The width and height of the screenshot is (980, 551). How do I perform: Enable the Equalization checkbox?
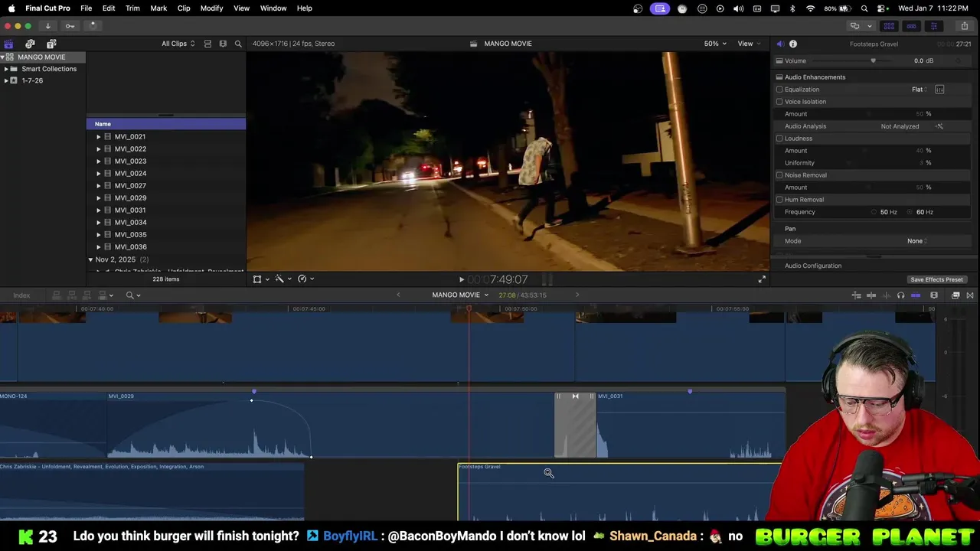pos(779,90)
